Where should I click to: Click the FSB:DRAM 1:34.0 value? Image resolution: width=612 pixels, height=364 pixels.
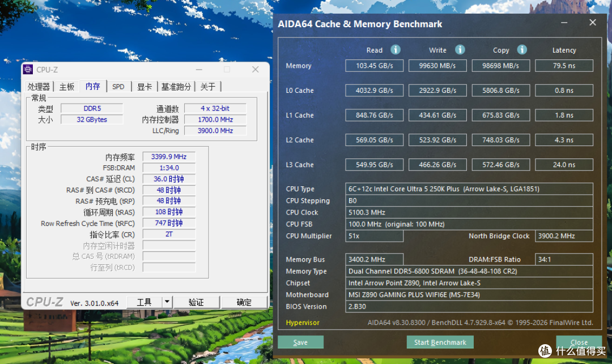(169, 168)
